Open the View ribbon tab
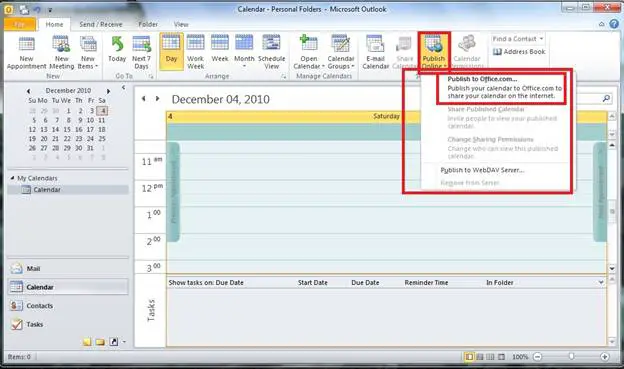The image size is (624, 369). (x=181, y=24)
